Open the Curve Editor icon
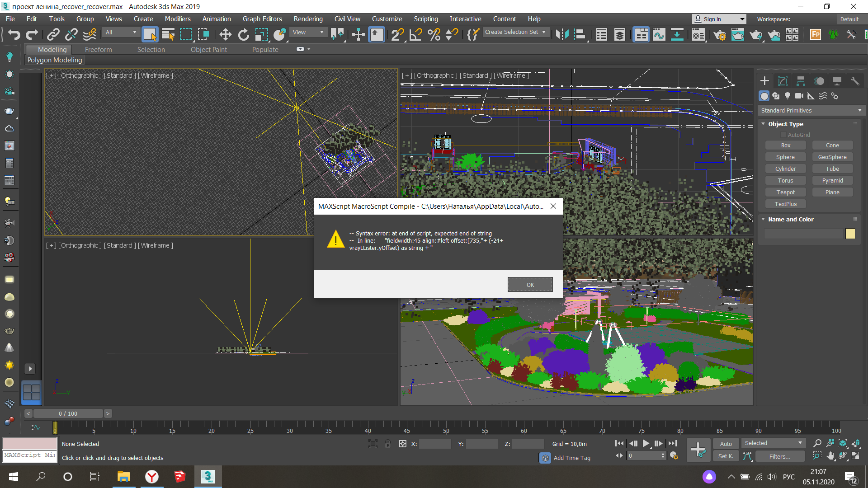868x488 pixels. click(659, 34)
